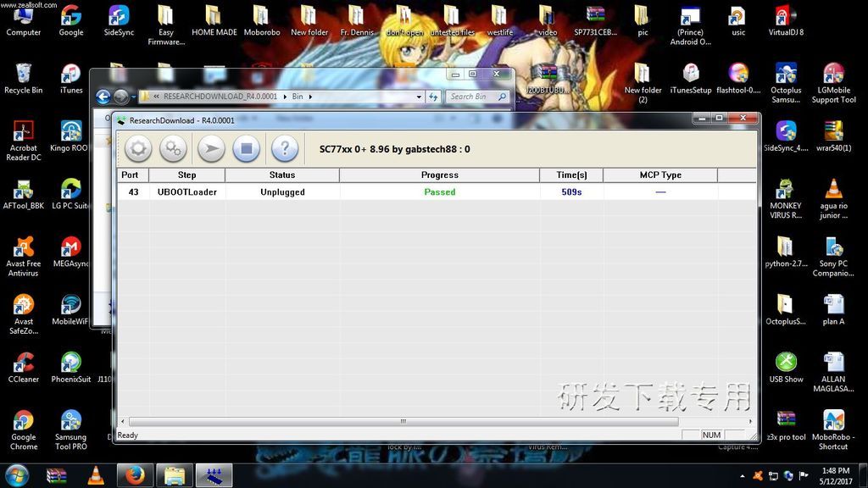The height and width of the screenshot is (488, 868).
Task: Open Firefox from the taskbar
Action: (134, 475)
